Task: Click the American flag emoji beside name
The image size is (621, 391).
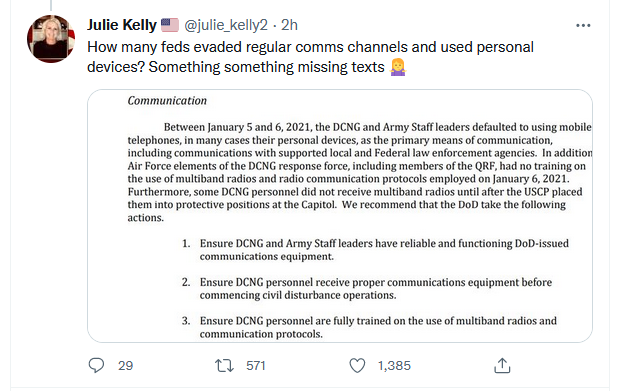Action: click(x=170, y=25)
